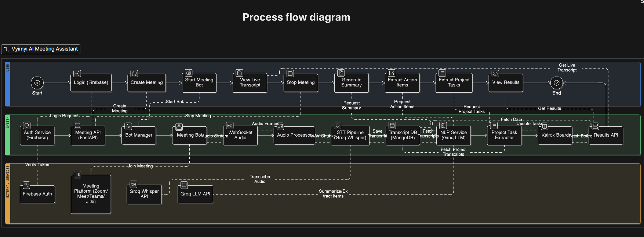Screen dimensions: 644x237
Task: Click the video camera icon on Meeting Platform
Action: click(77, 174)
